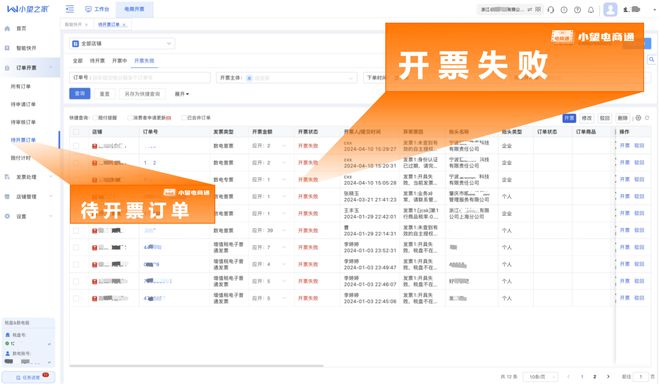Open the 设置 gear in the sidebar
Viewport: 660px width, 387px height.
click(x=7, y=216)
